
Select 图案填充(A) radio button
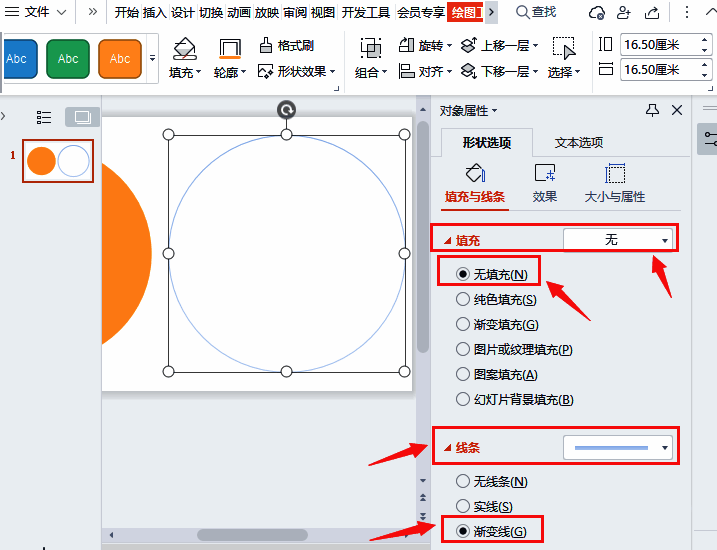[463, 375]
